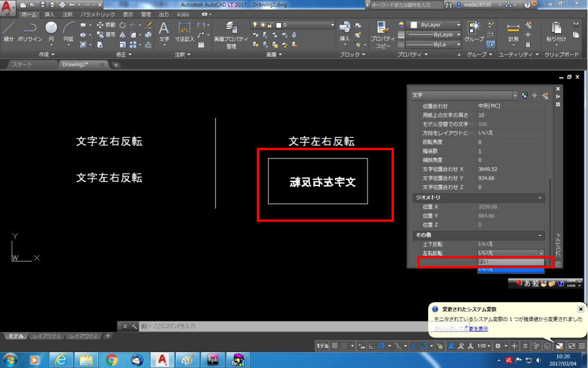
Task: Switch to the 注釈 ribbon tab
Action: pyautogui.click(x=68, y=14)
